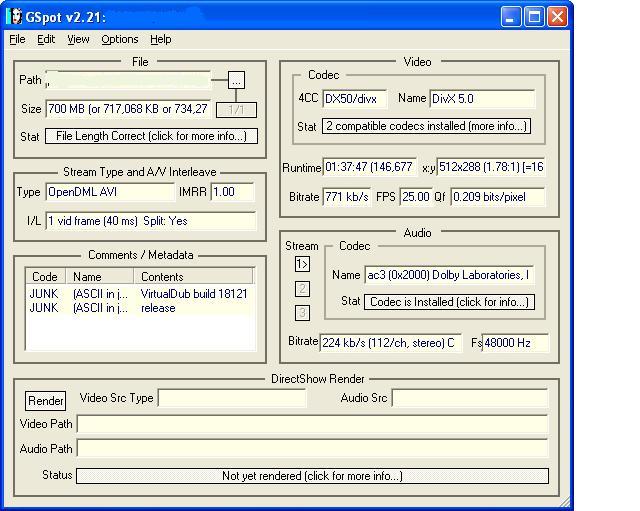Open the File menu
Screen dimensions: 640x511
(x=17, y=39)
